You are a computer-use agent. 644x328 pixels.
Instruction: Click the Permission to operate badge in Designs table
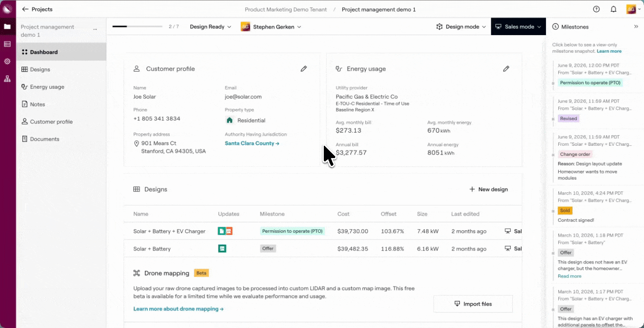point(292,231)
